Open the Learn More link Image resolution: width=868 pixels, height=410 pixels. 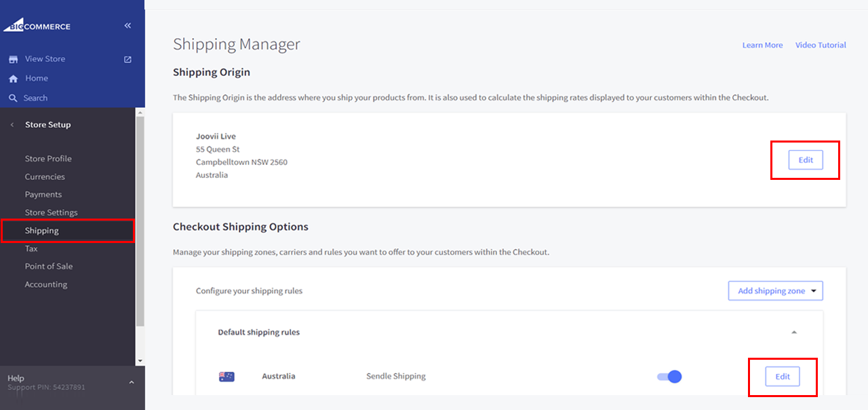pos(762,45)
